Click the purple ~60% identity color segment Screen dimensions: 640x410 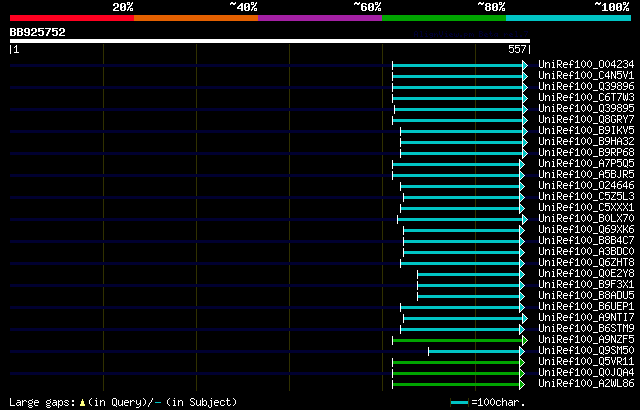point(320,18)
